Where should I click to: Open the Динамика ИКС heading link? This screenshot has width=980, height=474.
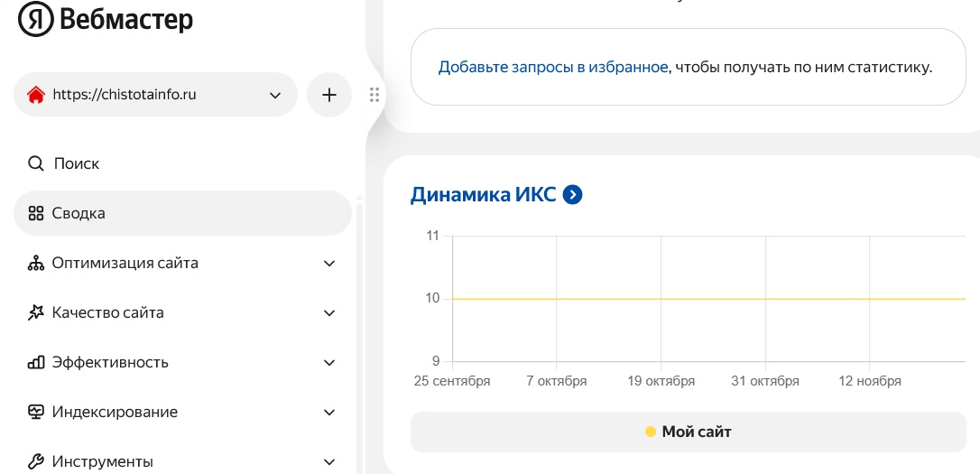coord(483,194)
